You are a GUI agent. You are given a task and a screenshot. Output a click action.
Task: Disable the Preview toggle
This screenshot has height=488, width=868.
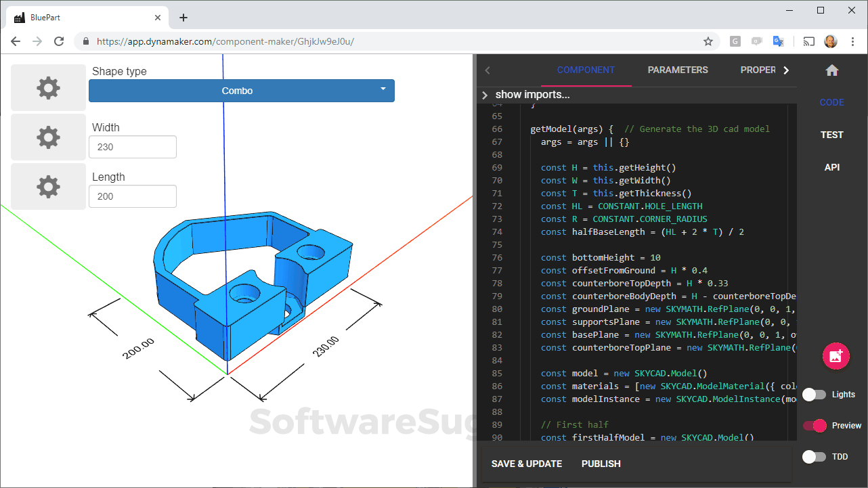[x=815, y=426]
